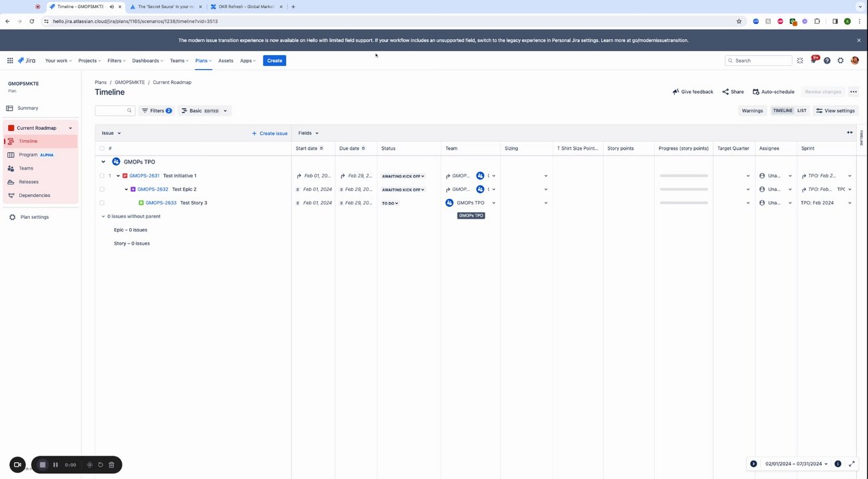The image size is (868, 479).
Task: Share the plan
Action: pyautogui.click(x=733, y=92)
